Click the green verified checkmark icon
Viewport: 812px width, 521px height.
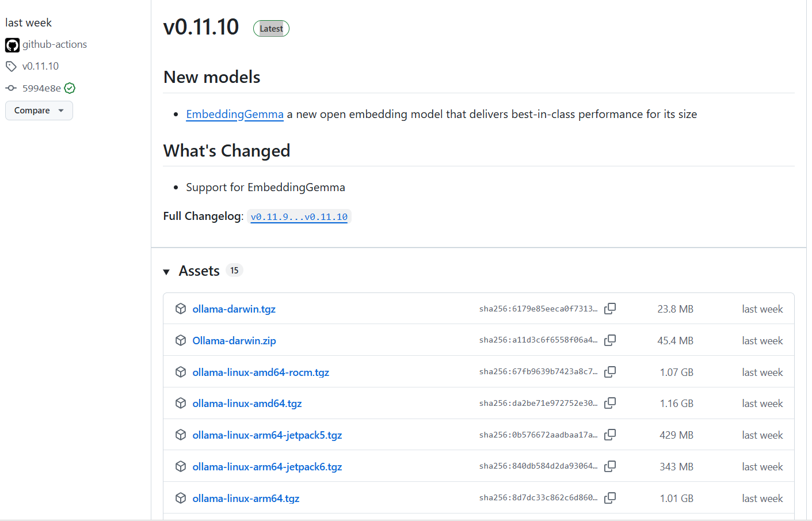pyautogui.click(x=70, y=88)
